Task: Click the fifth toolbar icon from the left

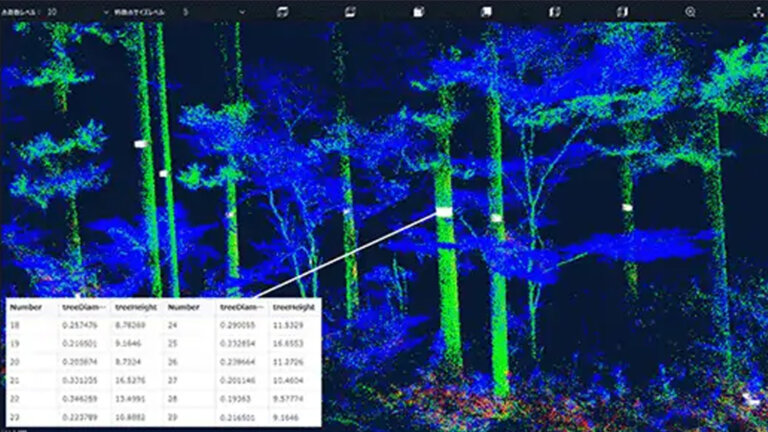Action: [554, 11]
